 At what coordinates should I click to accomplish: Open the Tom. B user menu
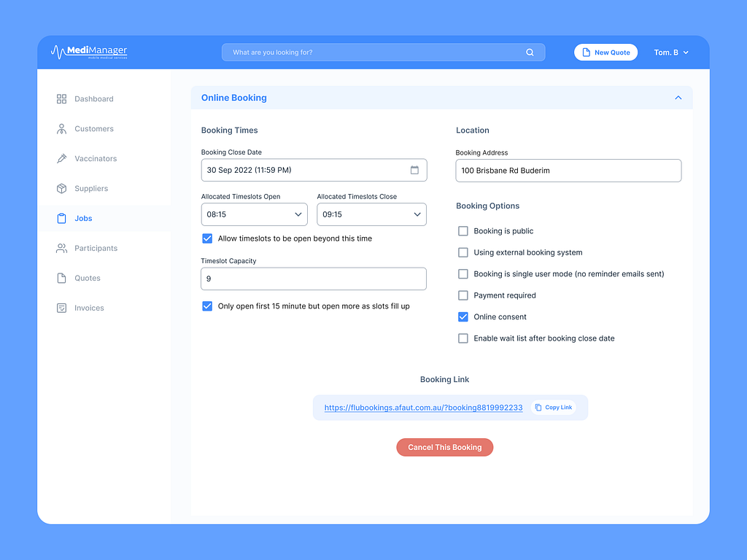click(x=671, y=52)
